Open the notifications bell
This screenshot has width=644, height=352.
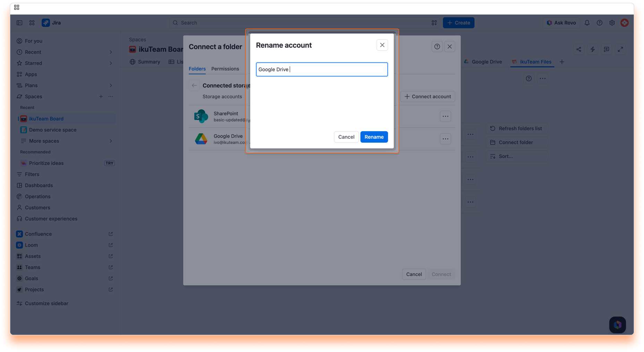(587, 23)
